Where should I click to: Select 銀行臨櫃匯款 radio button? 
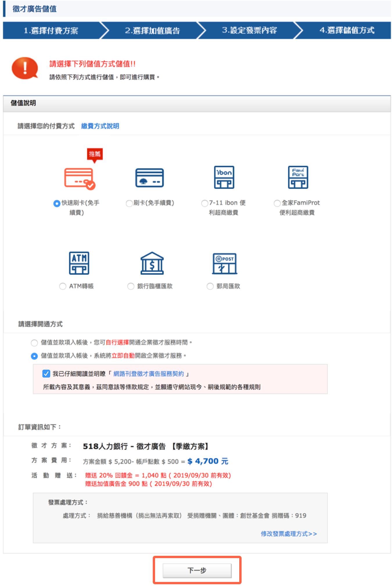tap(131, 286)
